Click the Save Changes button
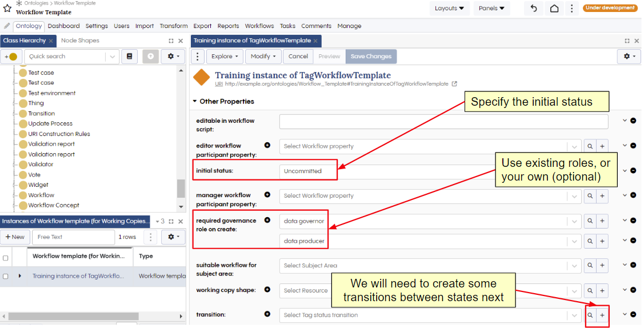The height and width of the screenshot is (328, 644). coord(371,56)
